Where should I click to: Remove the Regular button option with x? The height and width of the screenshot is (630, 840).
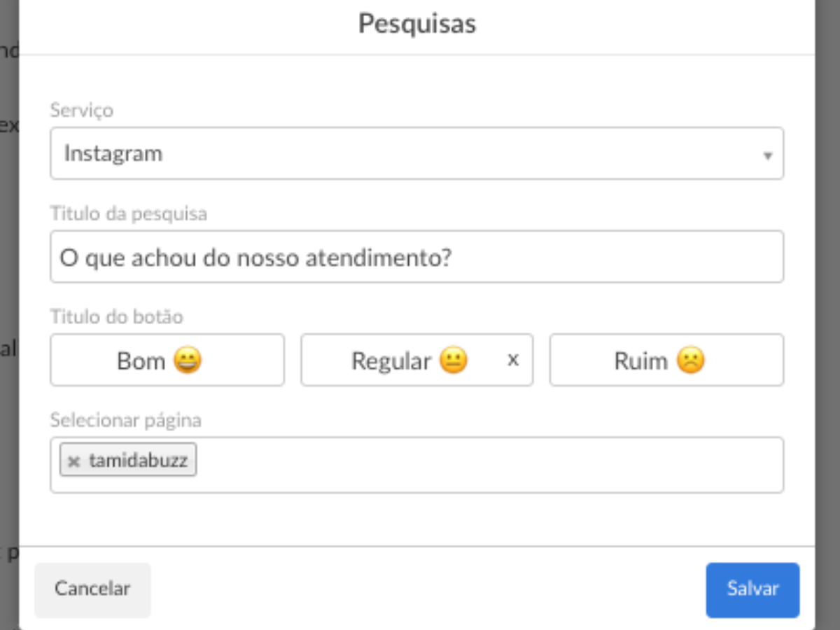click(513, 360)
